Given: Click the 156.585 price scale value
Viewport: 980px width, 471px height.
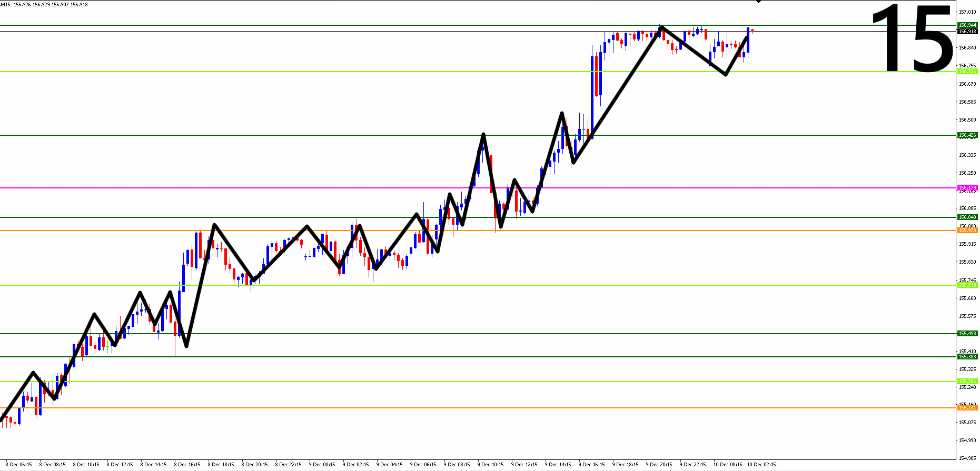Looking at the screenshot, I should (x=967, y=102).
